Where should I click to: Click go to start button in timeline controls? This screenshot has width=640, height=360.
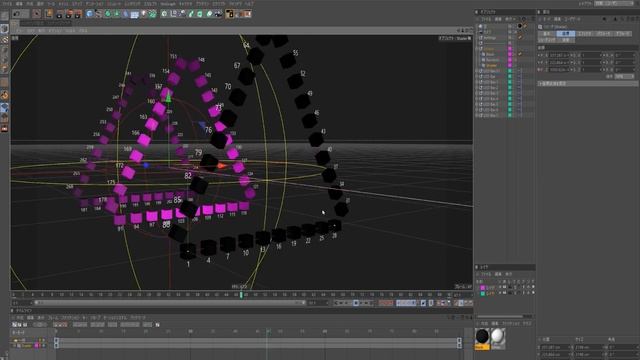pyautogui.click(x=336, y=303)
